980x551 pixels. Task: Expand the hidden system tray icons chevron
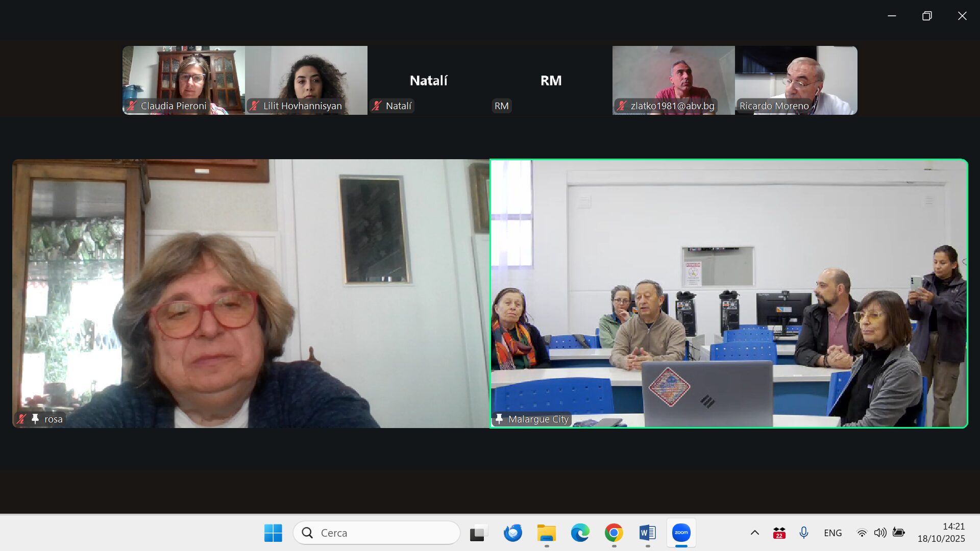pos(754,533)
